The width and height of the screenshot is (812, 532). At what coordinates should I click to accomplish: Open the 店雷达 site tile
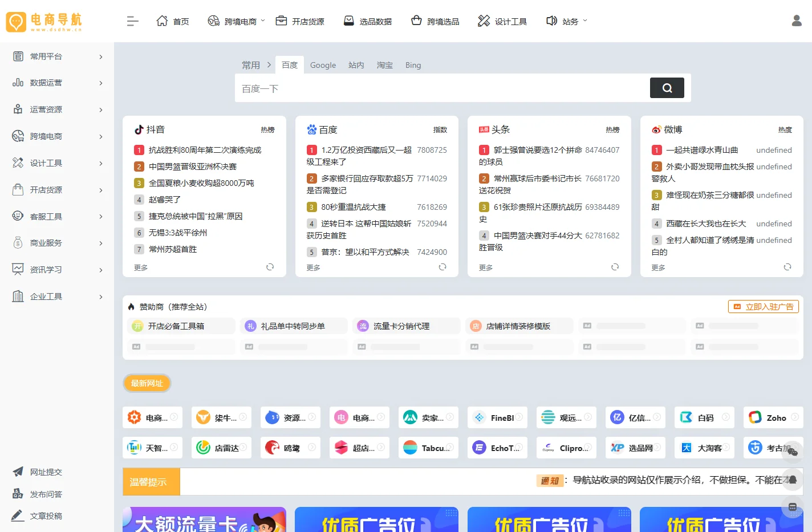221,448
